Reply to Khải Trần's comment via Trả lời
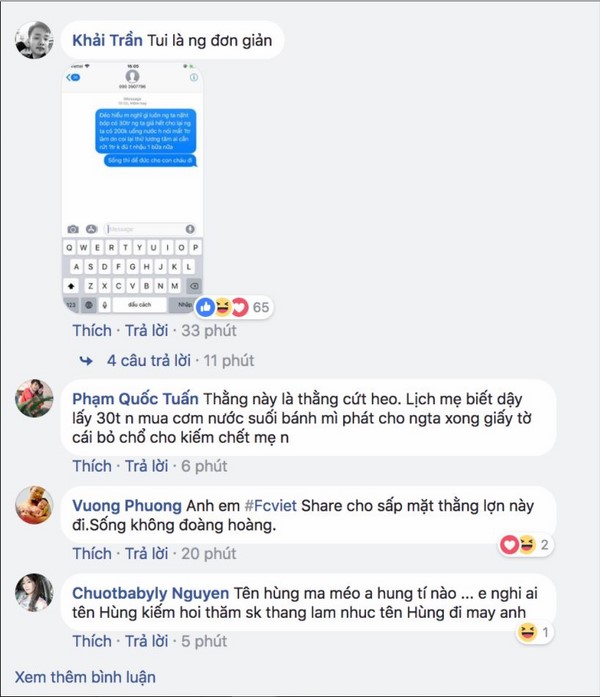This screenshot has width=600, height=697. [x=146, y=331]
